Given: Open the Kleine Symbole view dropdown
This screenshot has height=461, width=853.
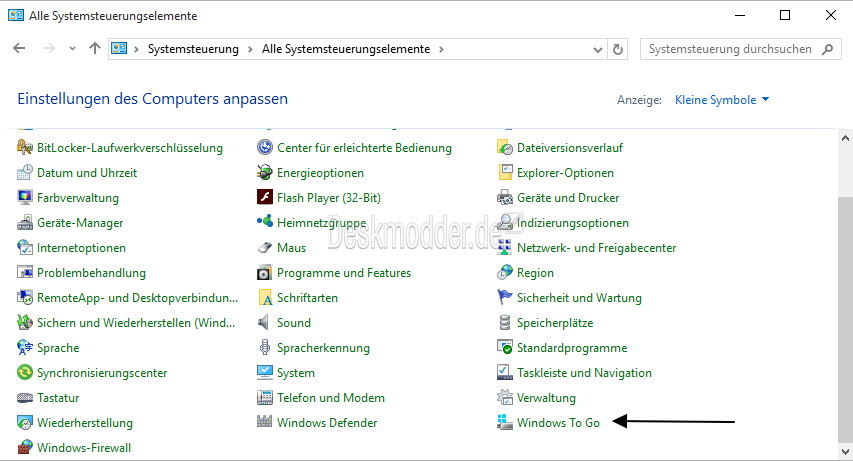Looking at the screenshot, I should pos(722,100).
